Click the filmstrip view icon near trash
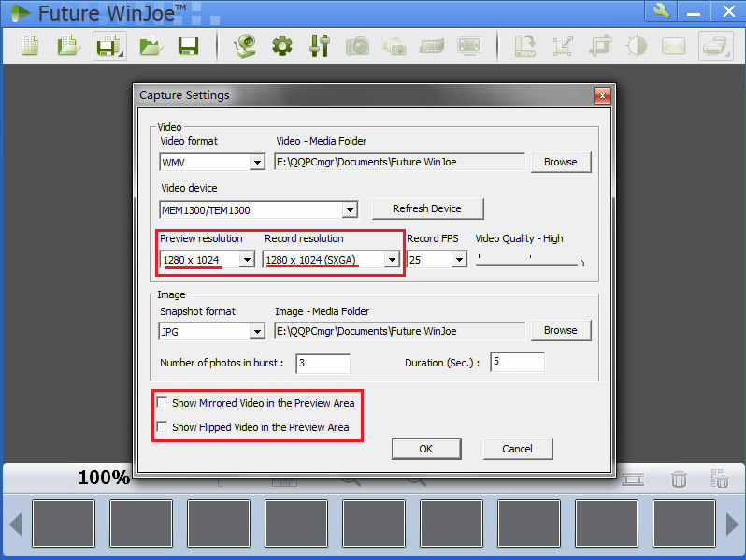 [633, 480]
